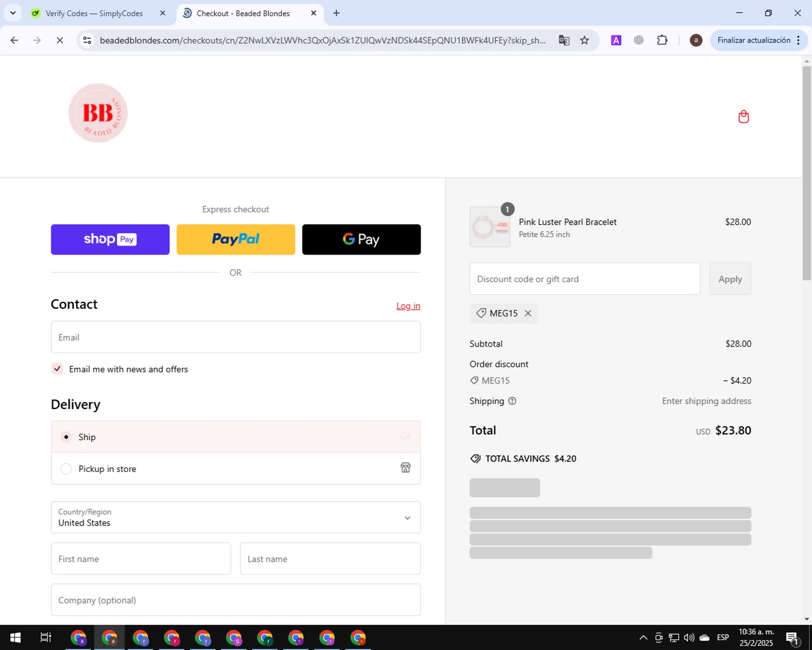Close the Checkout Beaded Blondes tab

[x=313, y=13]
